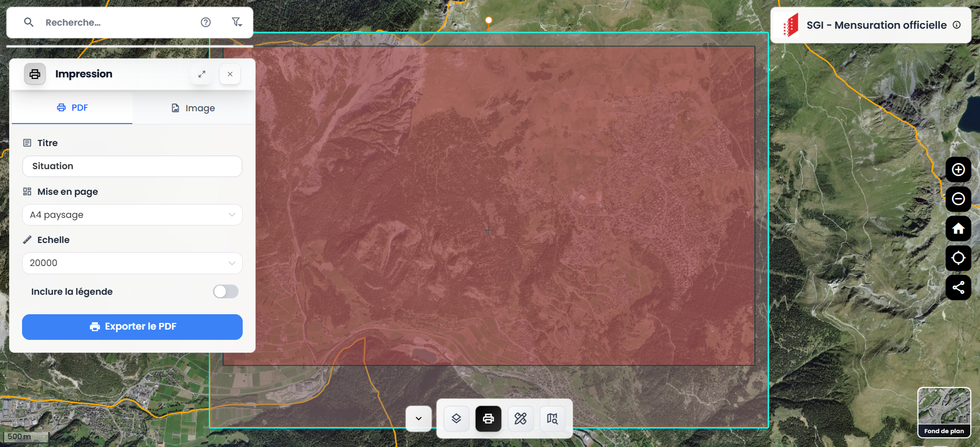Screen dimensions: 980x447
Task: Select the drawing and measure tools icon
Action: pyautogui.click(x=520, y=419)
